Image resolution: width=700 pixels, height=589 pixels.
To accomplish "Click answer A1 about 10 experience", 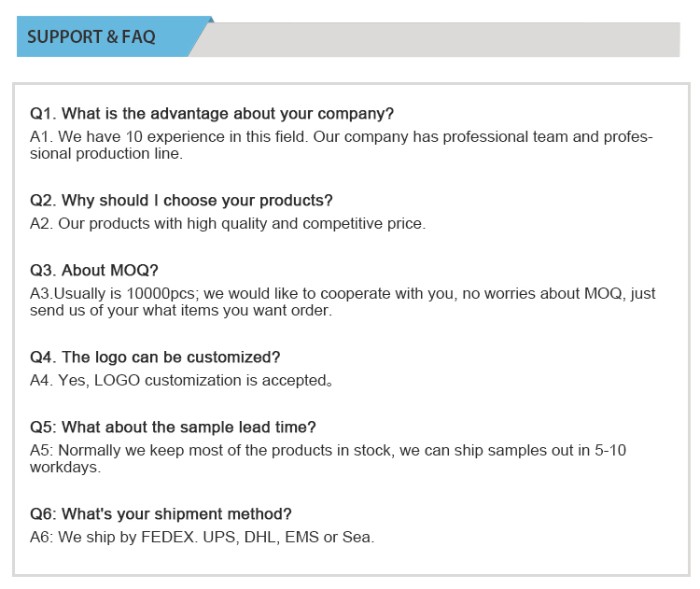I will (341, 137).
